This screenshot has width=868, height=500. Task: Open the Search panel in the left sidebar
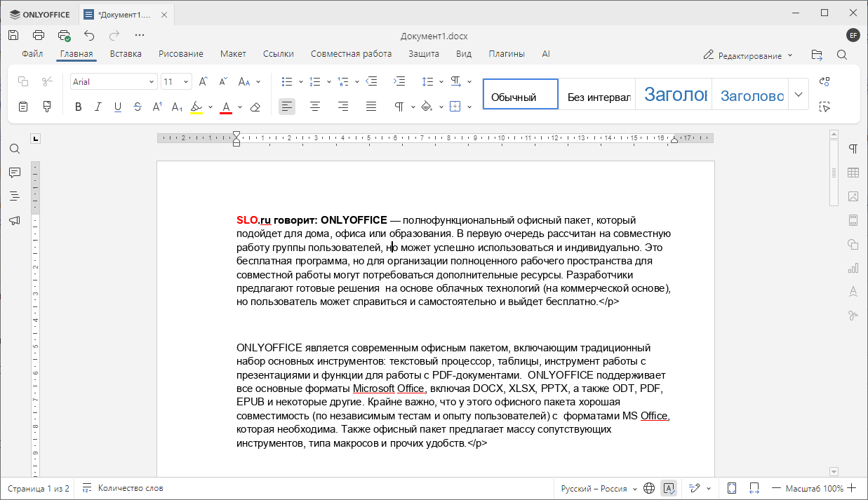pos(15,149)
